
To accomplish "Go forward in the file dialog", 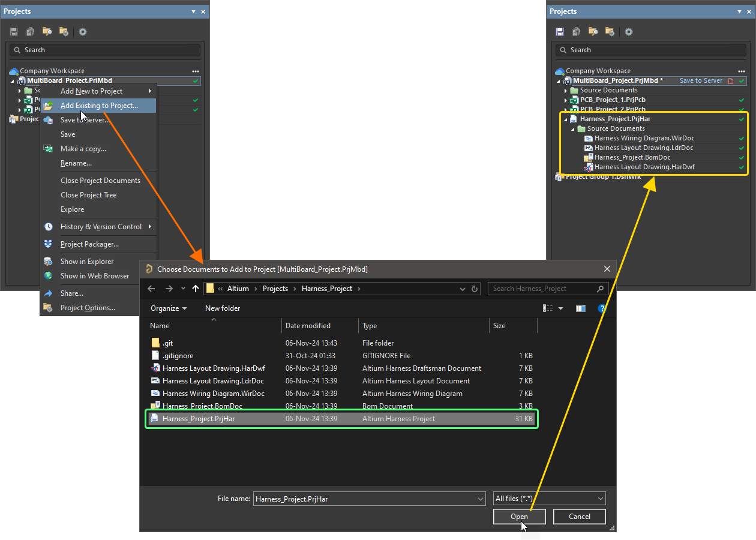I will [169, 289].
